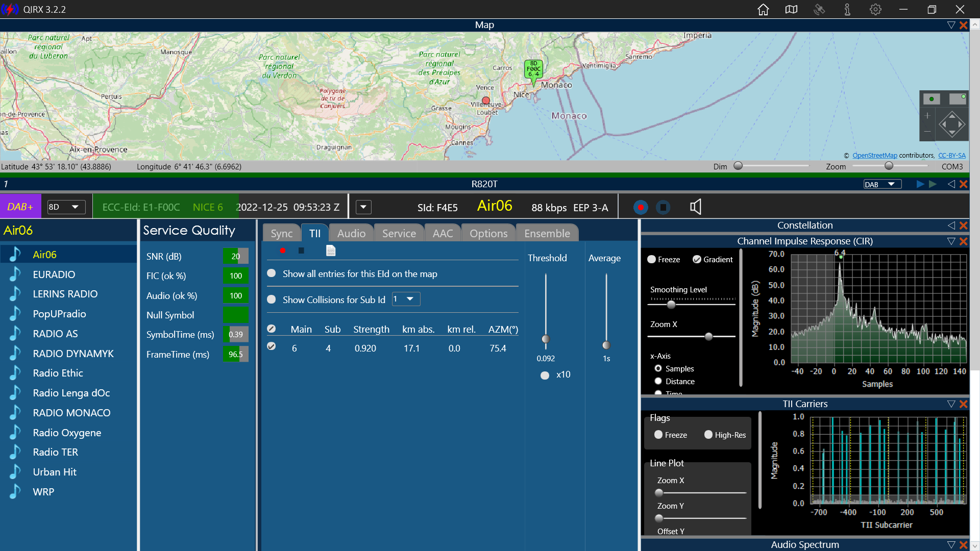The width and height of the screenshot is (980, 551).
Task: Open the TII log document icon
Action: coord(331,251)
